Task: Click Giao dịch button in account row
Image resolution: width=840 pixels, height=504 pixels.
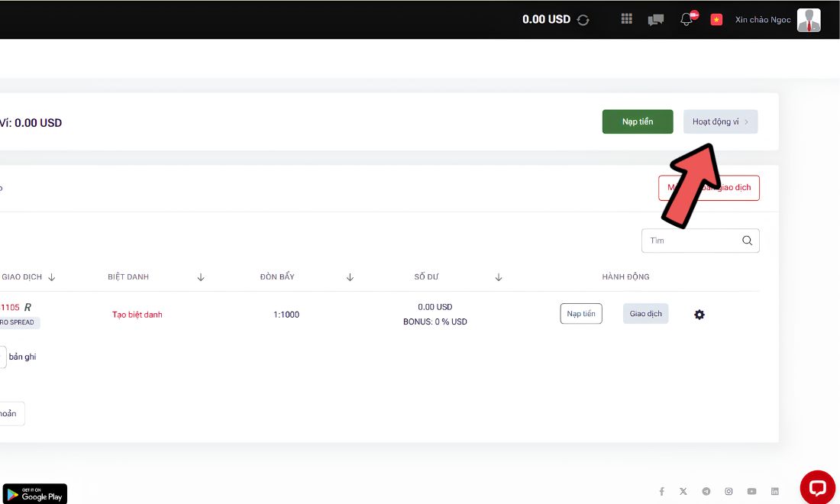Action: pos(645,314)
